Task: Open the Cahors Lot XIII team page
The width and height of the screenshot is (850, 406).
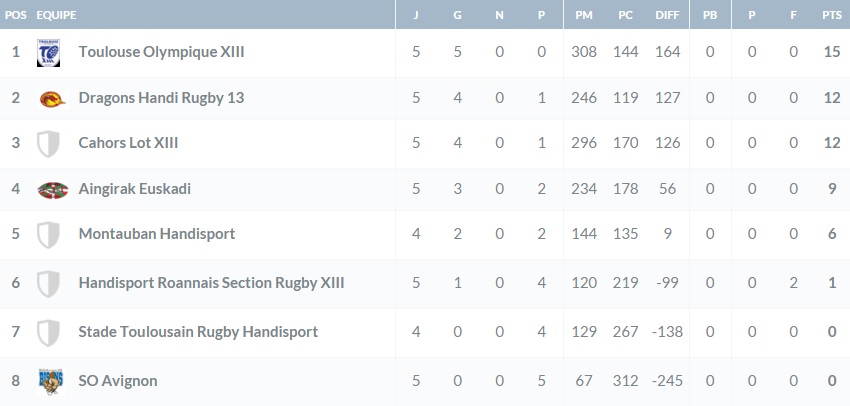Action: [128, 144]
